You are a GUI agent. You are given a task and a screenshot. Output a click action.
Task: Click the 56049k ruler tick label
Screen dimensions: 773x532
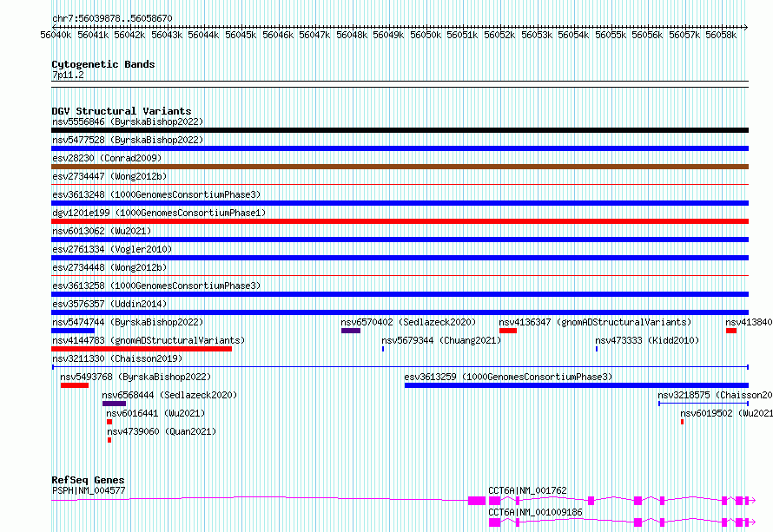[388, 35]
